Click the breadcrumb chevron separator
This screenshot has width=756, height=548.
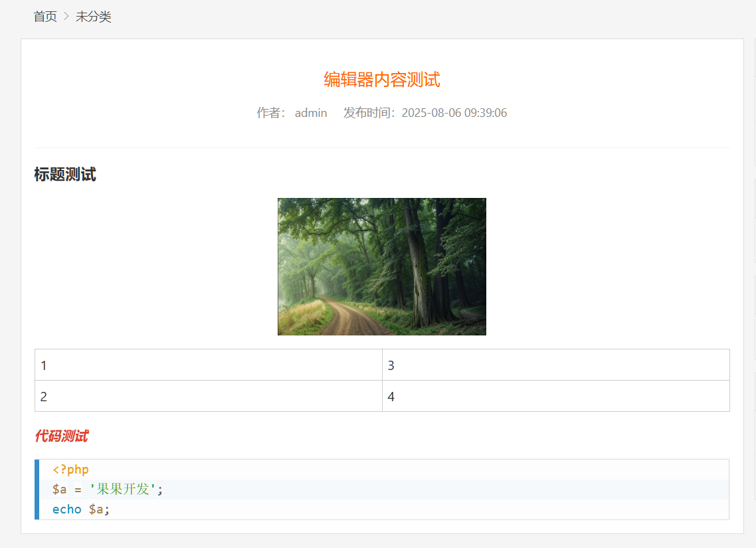point(66,17)
